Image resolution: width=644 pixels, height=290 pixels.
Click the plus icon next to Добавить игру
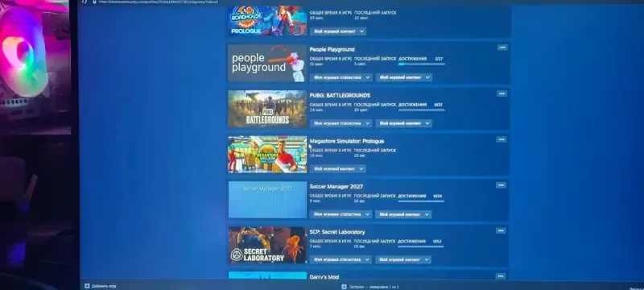(x=87, y=286)
